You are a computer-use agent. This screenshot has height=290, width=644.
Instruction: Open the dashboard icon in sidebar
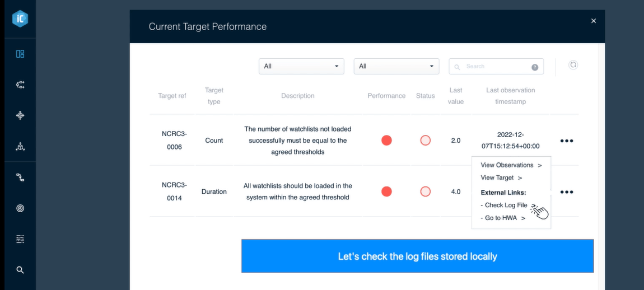pyautogui.click(x=20, y=54)
